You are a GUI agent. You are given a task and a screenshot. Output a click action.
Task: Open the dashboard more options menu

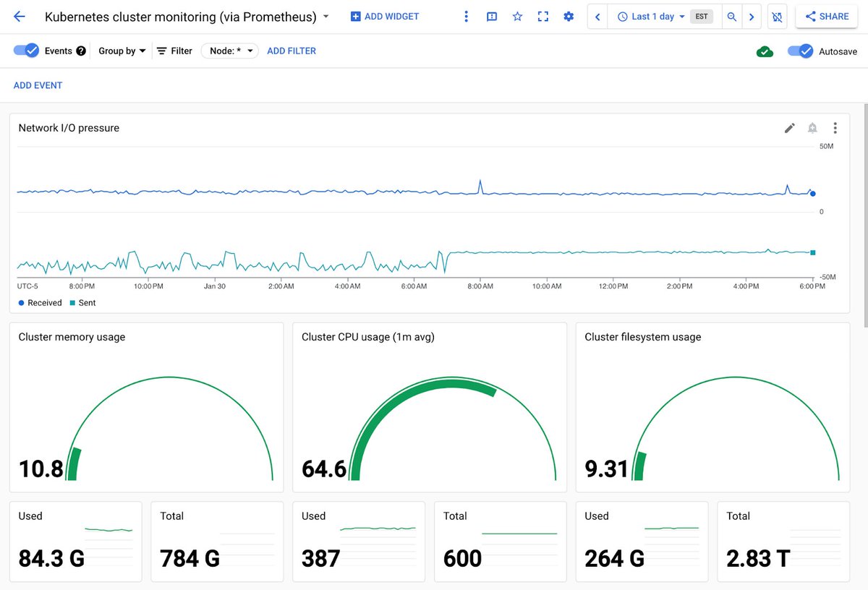[466, 16]
